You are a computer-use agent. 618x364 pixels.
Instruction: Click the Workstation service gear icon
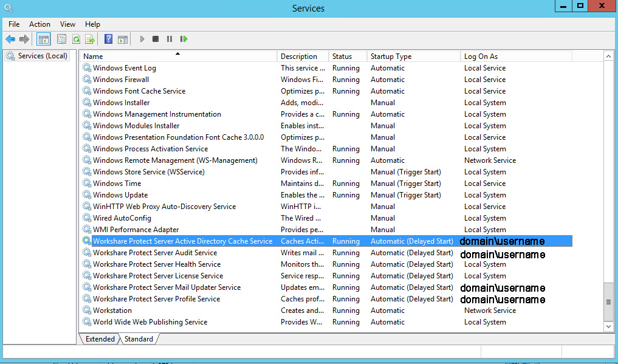point(87,310)
